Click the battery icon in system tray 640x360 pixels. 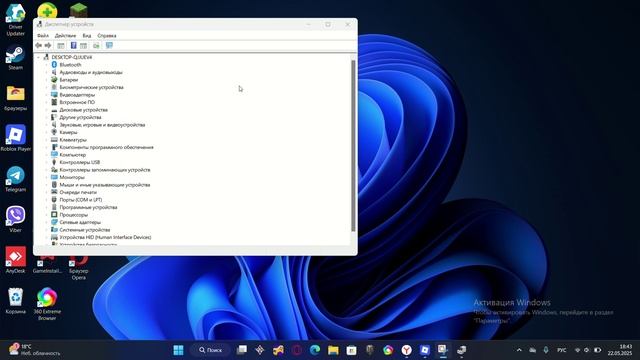(598, 350)
